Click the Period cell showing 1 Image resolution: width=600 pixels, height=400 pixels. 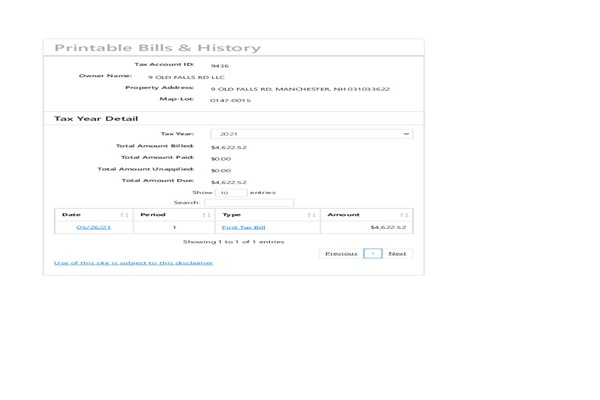[x=174, y=228]
